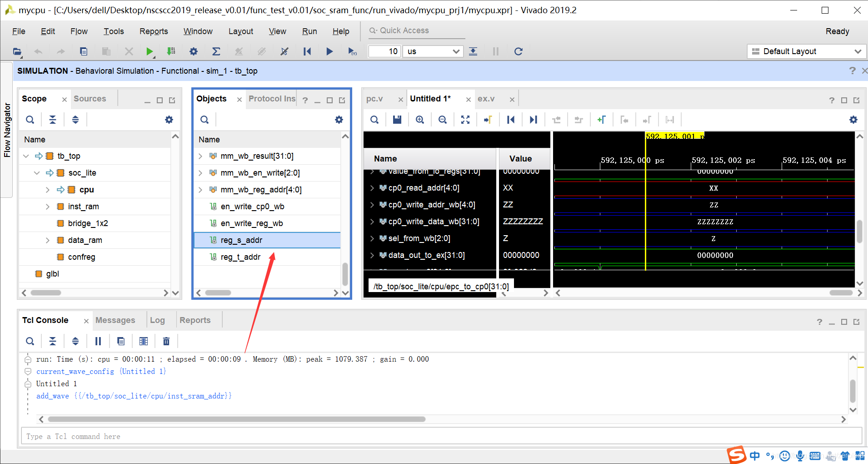Open Objects panel settings gear

339,120
